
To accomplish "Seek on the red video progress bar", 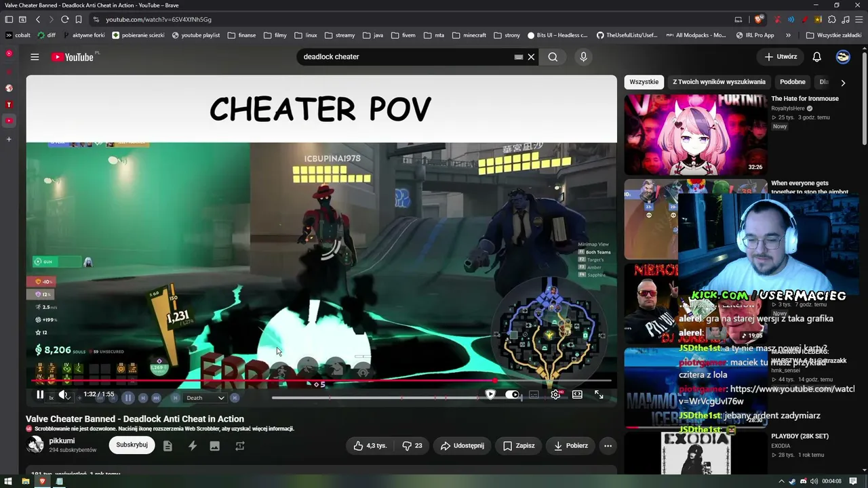I will click(321, 381).
